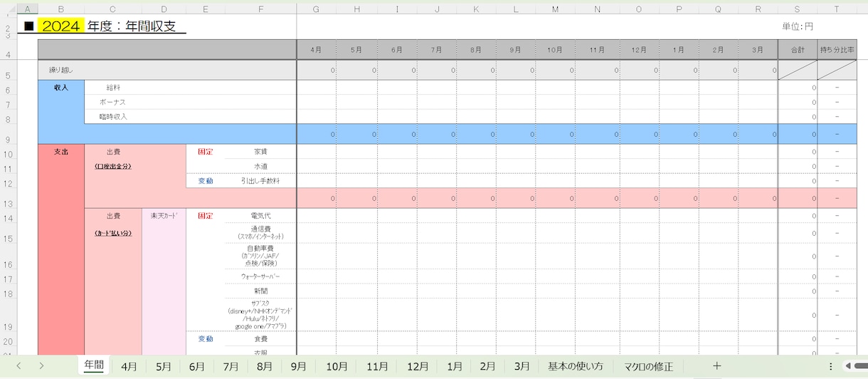Select column B header
Image resolution: width=868 pixels, height=379 pixels.
pyautogui.click(x=60, y=9)
